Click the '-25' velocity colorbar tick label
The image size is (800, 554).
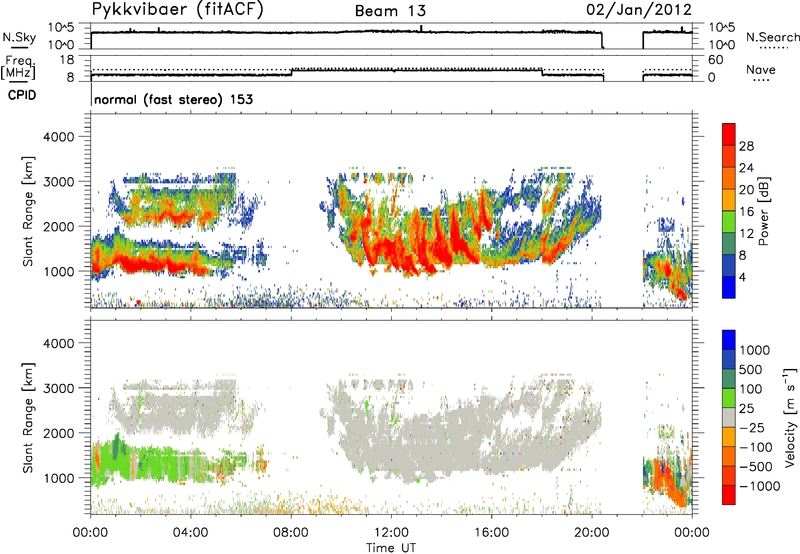pyautogui.click(x=754, y=427)
